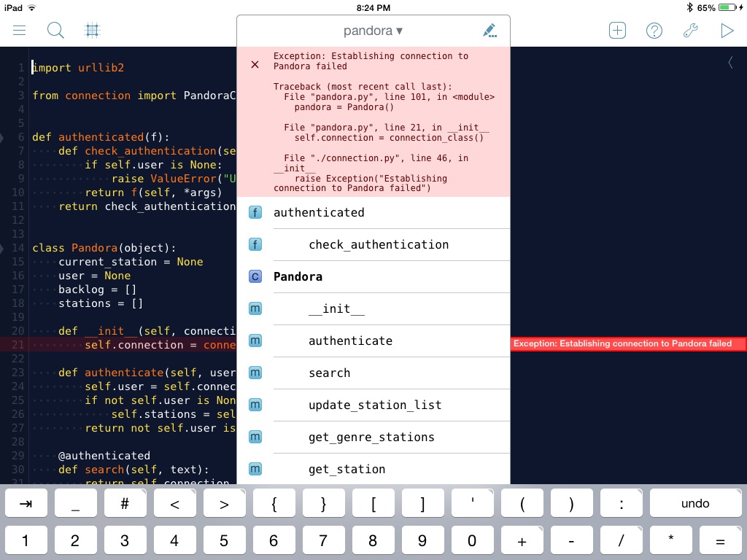Open the pandora file title dropdown

click(373, 31)
